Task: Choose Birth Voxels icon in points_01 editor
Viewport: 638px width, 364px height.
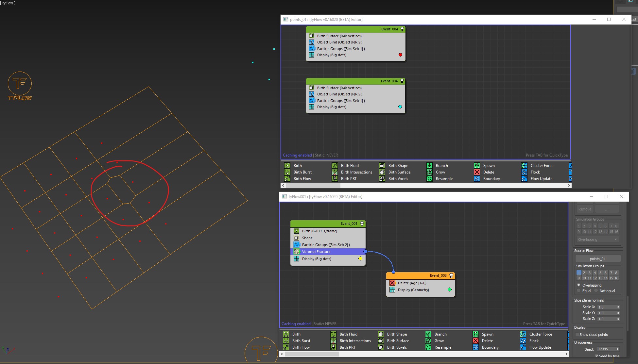Action: tap(382, 179)
